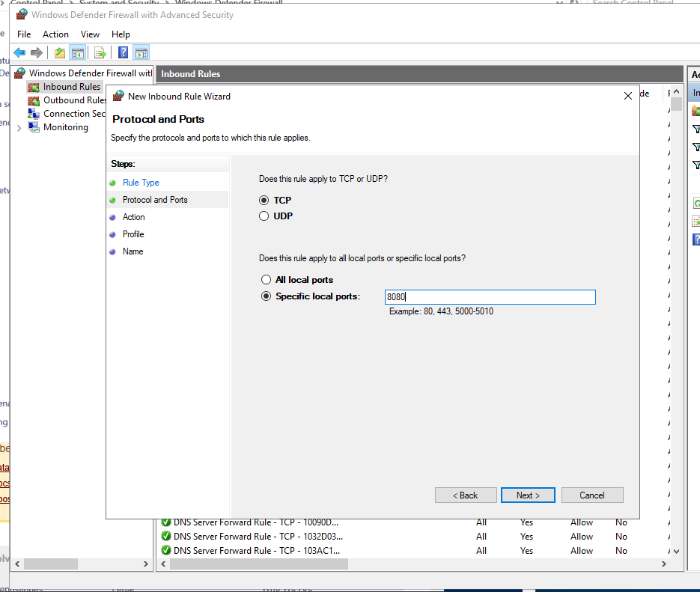Click the Forward arrow toolbar icon
The height and width of the screenshot is (592, 700).
click(37, 52)
